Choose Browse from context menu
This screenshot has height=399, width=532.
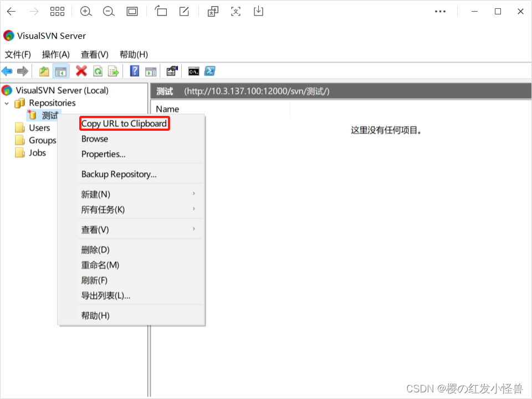pyautogui.click(x=95, y=139)
